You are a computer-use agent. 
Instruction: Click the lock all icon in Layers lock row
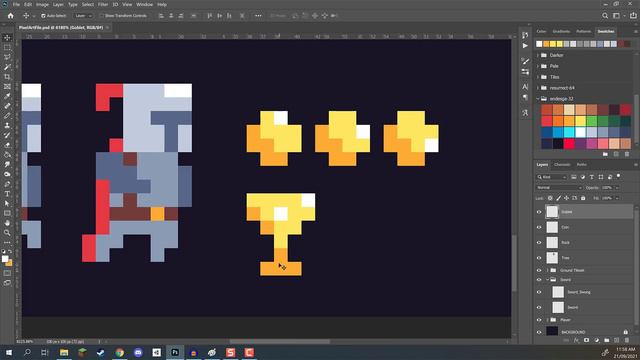(583, 198)
